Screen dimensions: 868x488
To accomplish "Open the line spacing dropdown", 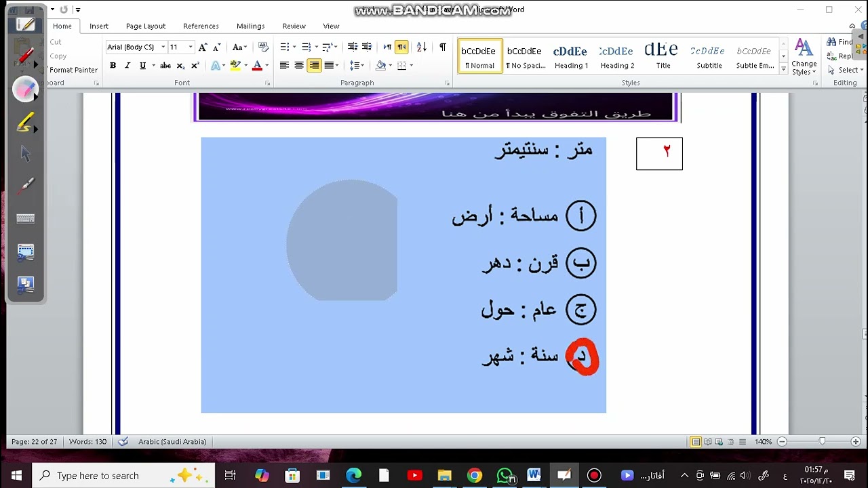I will click(355, 66).
